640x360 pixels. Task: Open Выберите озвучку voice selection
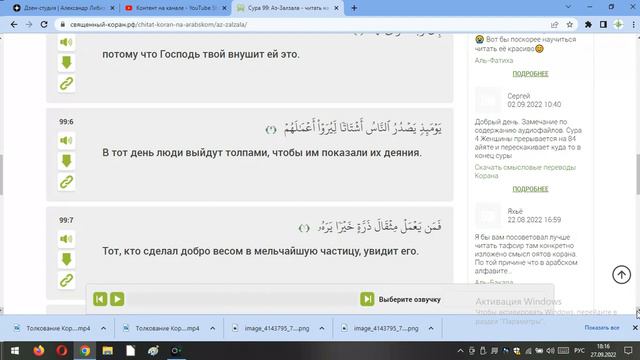click(409, 300)
